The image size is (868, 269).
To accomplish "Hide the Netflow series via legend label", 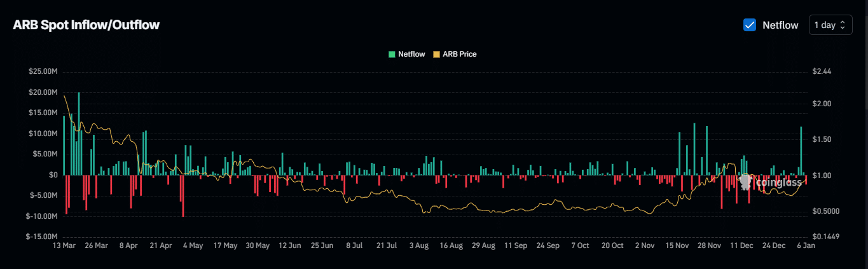I will 411,54.
